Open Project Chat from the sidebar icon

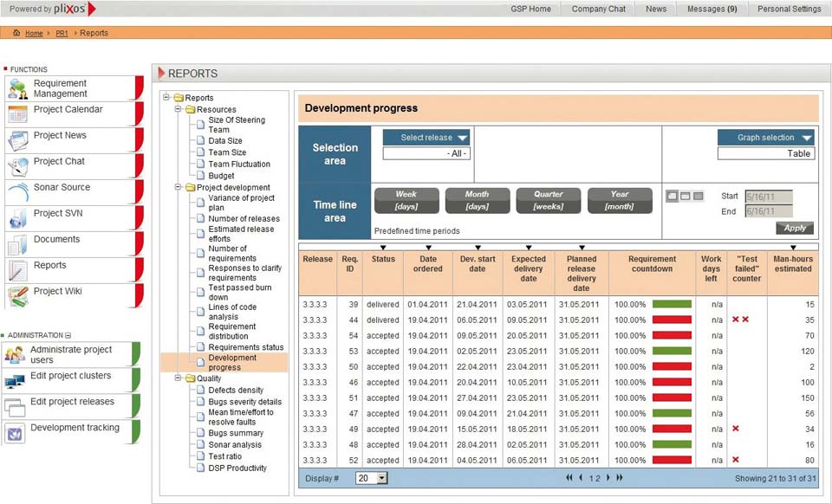(17, 166)
